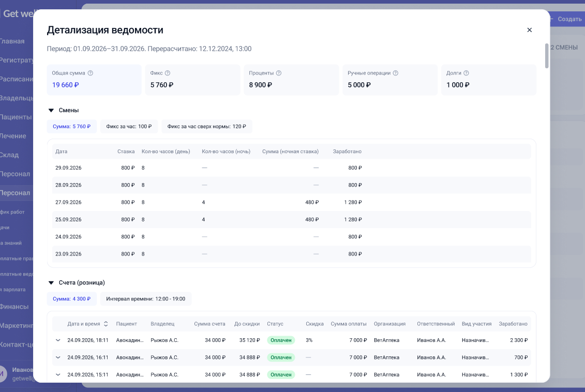Show help icon next to Фикс

tap(168, 73)
